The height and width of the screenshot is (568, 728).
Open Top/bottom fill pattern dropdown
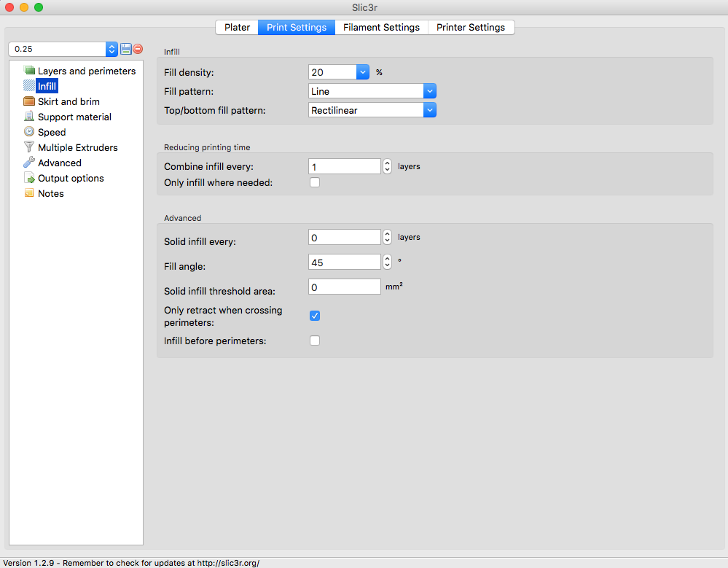point(429,110)
